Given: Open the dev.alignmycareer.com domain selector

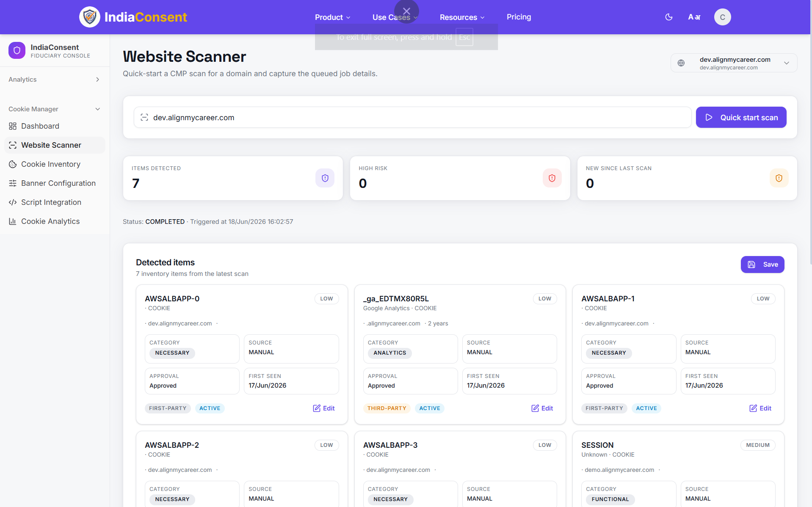Looking at the screenshot, I should coord(734,63).
